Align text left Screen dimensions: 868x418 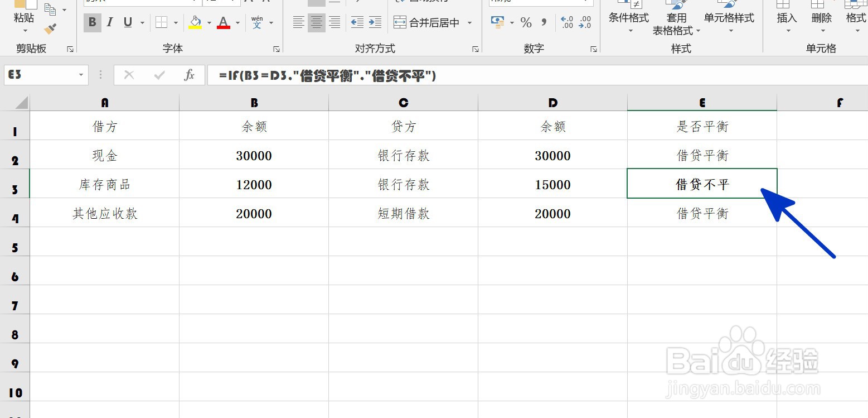pos(299,23)
